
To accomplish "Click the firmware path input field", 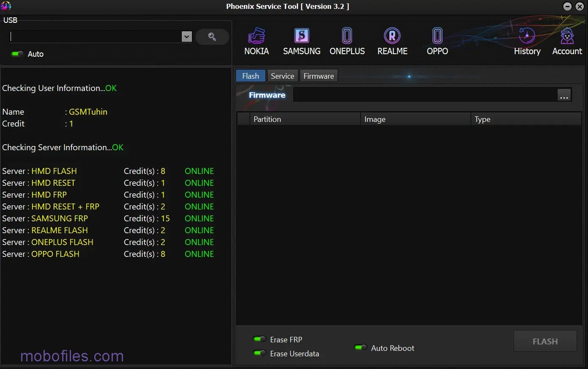I will [425, 95].
